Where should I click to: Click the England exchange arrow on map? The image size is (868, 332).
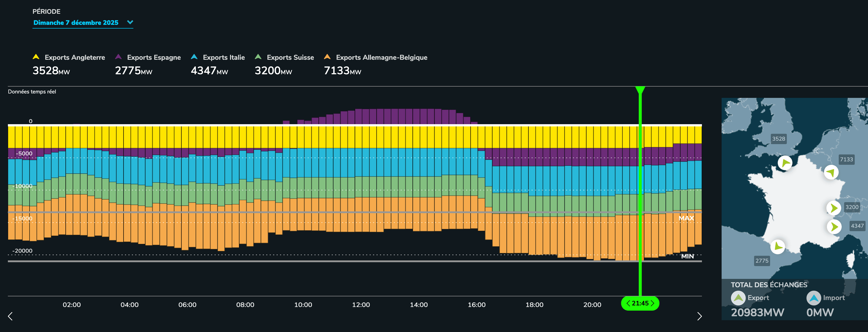(785, 163)
